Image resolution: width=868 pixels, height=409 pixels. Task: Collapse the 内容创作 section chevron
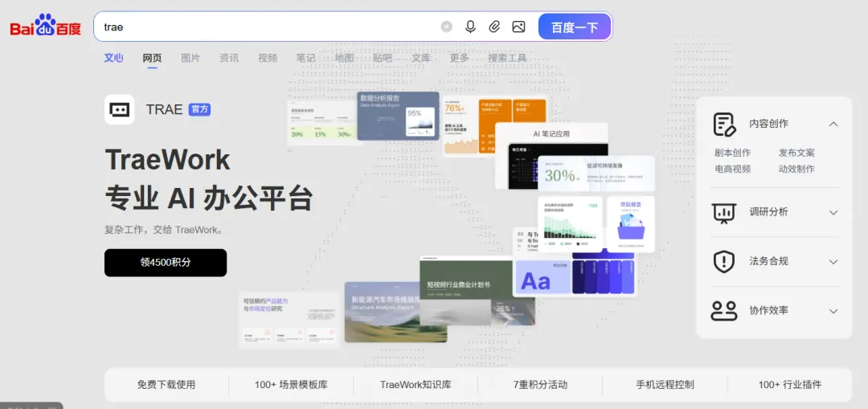pyautogui.click(x=833, y=124)
